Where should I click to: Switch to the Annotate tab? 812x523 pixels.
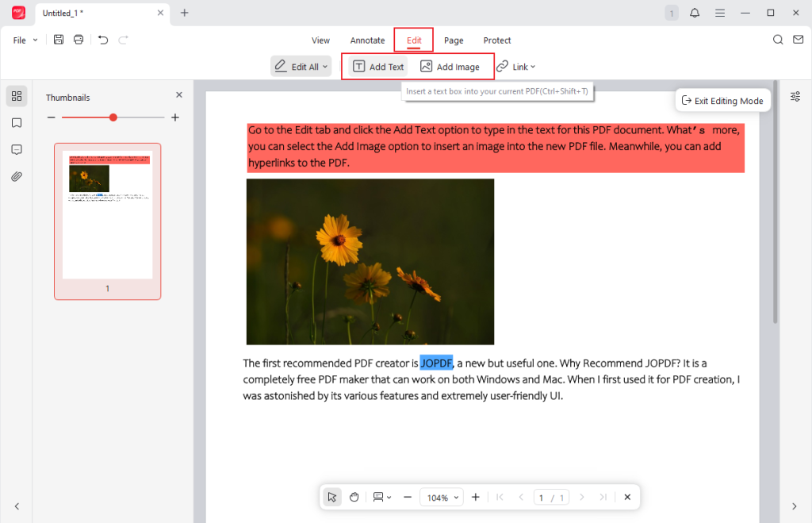[367, 40]
